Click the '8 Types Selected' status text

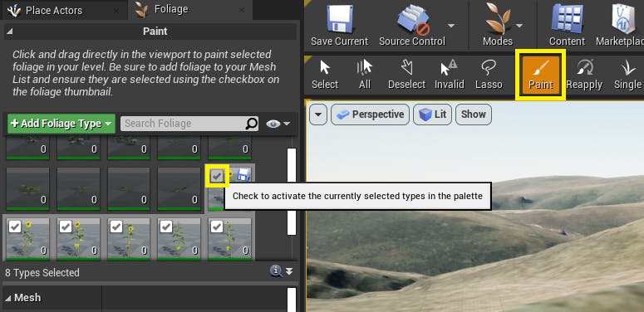point(42,273)
